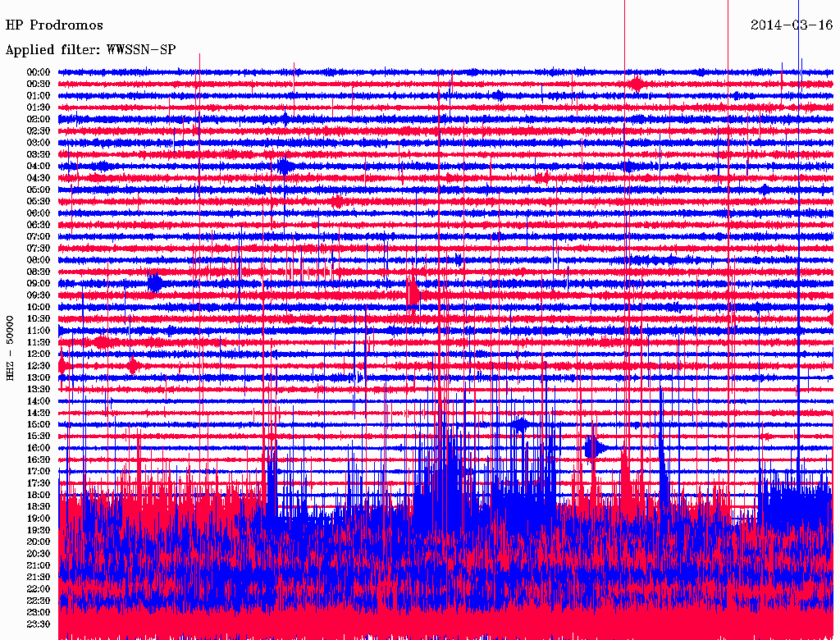Select the 06:30 time row label
This screenshot has height=640, width=840.
point(39,225)
